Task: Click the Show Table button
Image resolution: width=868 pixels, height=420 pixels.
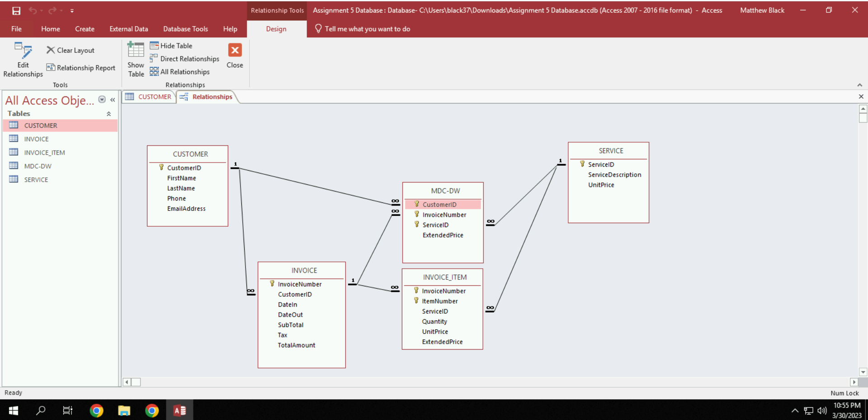Action: 136,60
